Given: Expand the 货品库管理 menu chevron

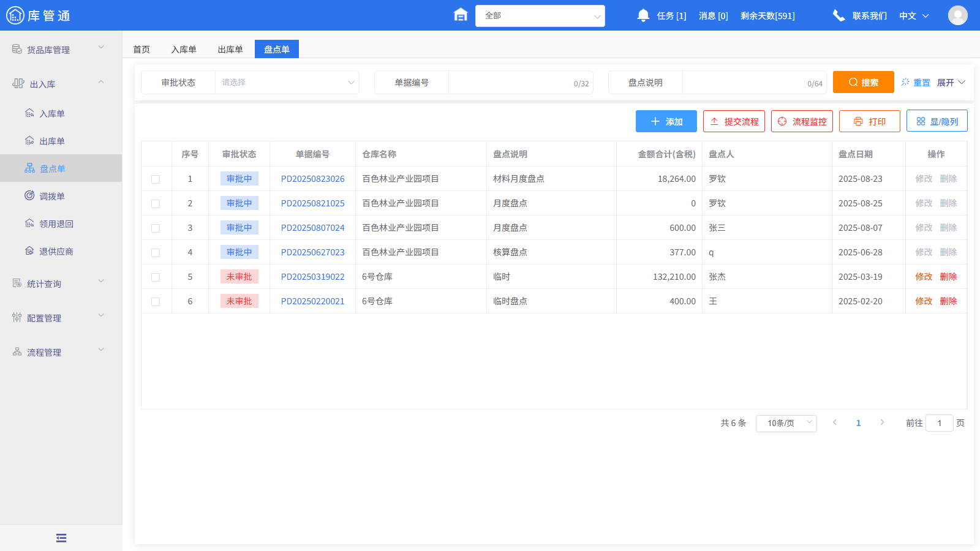Looking at the screenshot, I should point(101,47).
